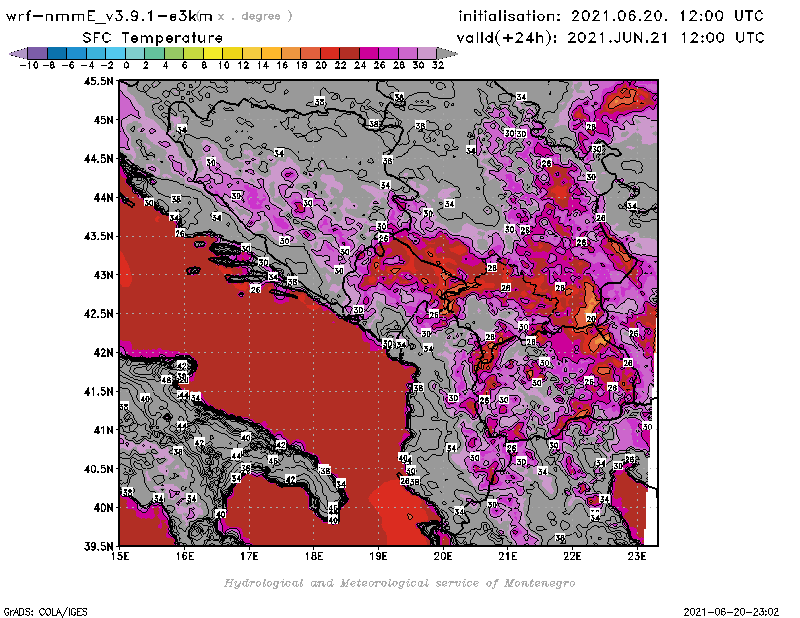Click the magenta swatch between 24 and 26
The image size is (800, 618).
click(369, 54)
